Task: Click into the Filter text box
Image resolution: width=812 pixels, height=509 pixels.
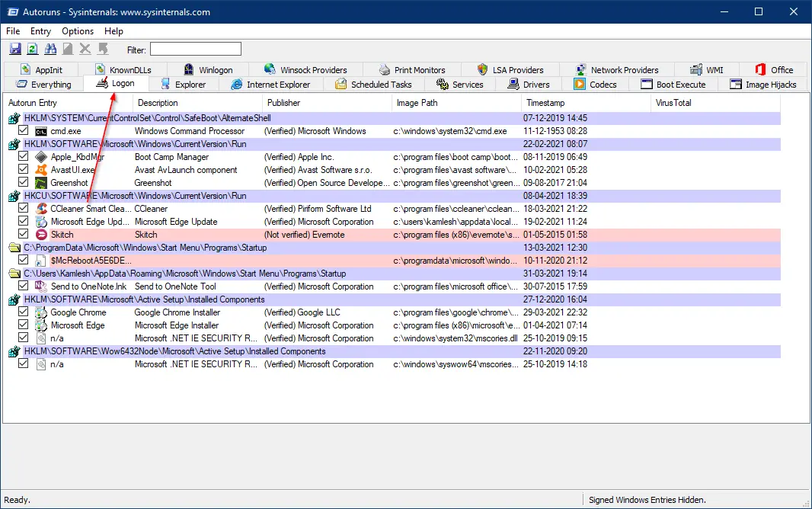Action: coord(196,50)
